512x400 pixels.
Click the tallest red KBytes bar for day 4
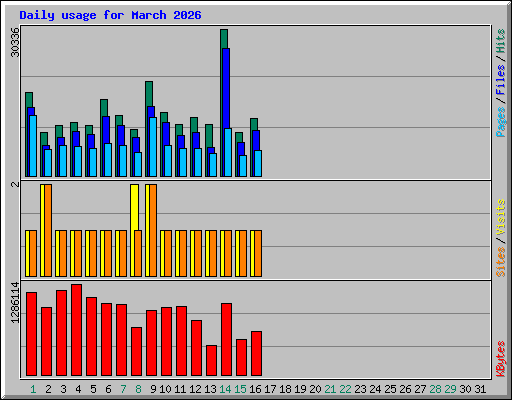click(x=76, y=330)
